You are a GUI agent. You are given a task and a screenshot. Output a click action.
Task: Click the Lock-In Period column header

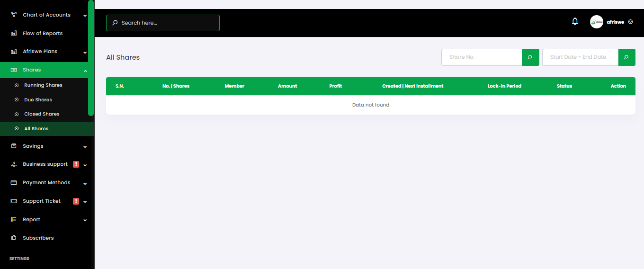click(504, 86)
